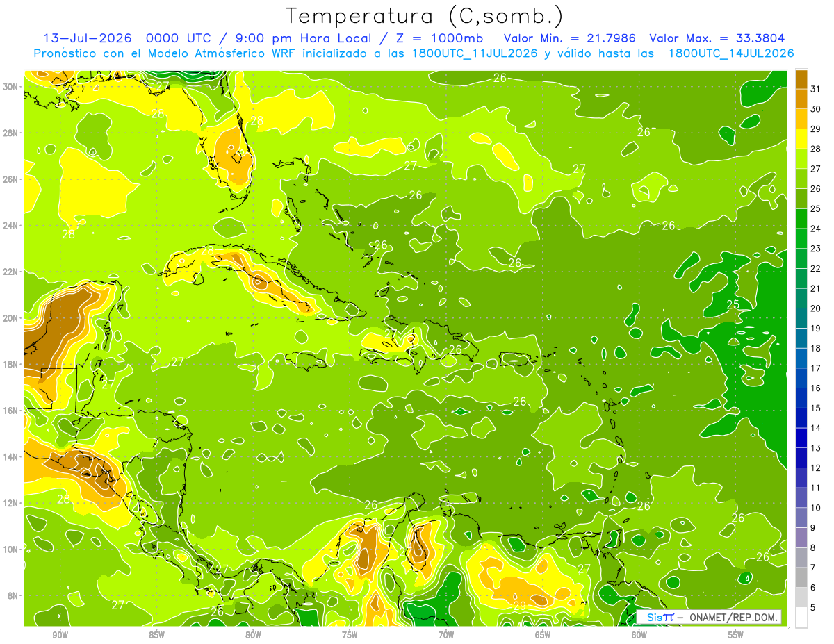Click the '70W' longitude axis label
The width and height of the screenshot is (834, 644).
click(x=446, y=636)
